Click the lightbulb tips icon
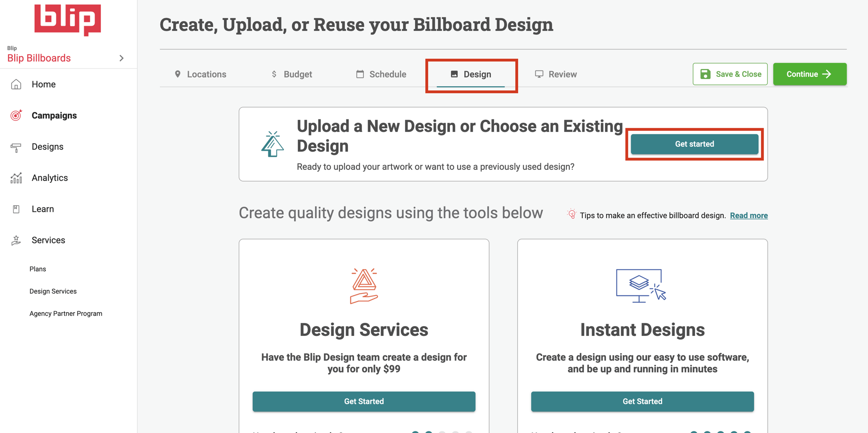868x433 pixels. tap(572, 214)
